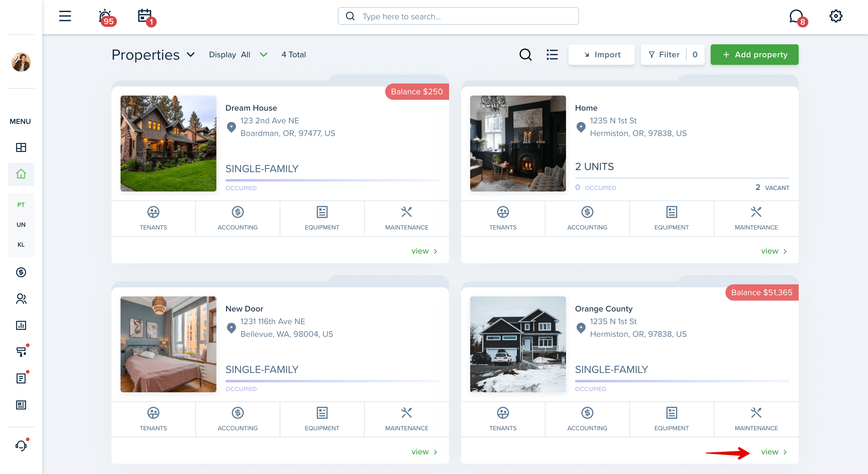Open Home property Equipment
The height and width of the screenshot is (474, 868).
(671, 219)
